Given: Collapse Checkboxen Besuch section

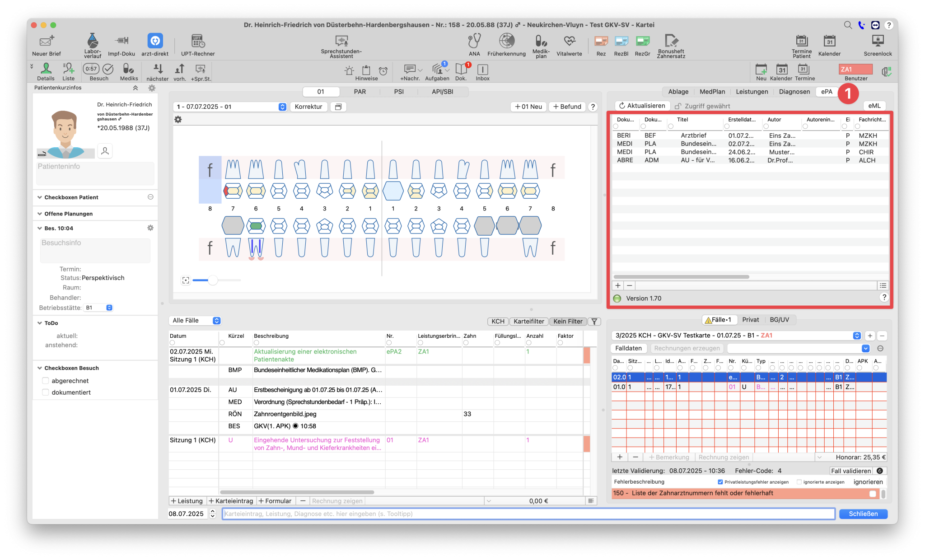Looking at the screenshot, I should pyautogui.click(x=40, y=368).
